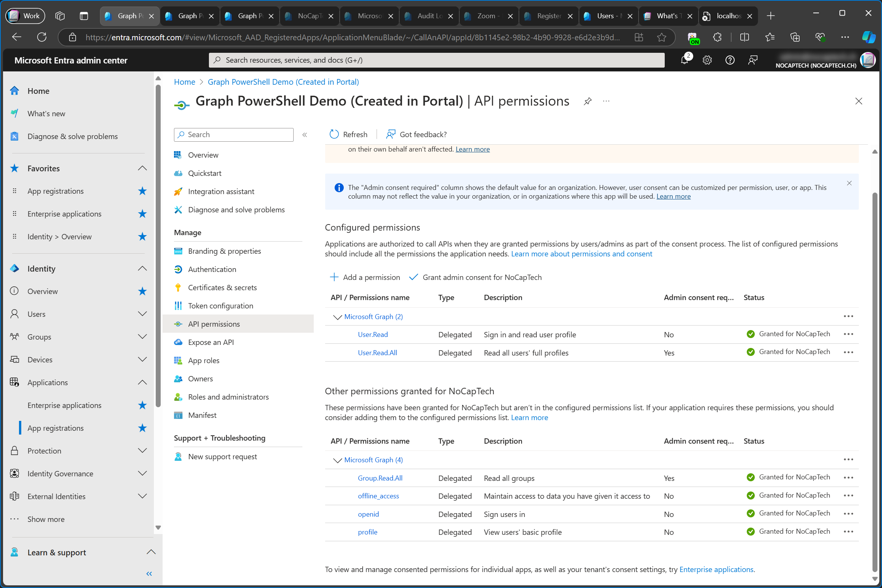The width and height of the screenshot is (882, 588).
Task: Expand the Protection nav section
Action: 142,451
